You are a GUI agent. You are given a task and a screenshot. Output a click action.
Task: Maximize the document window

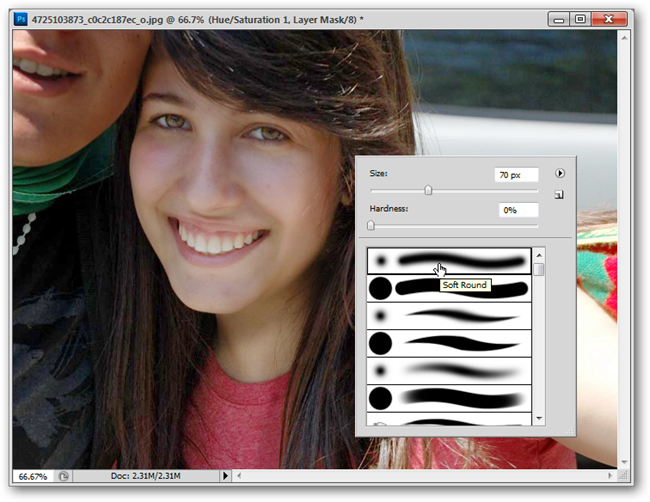tap(579, 18)
